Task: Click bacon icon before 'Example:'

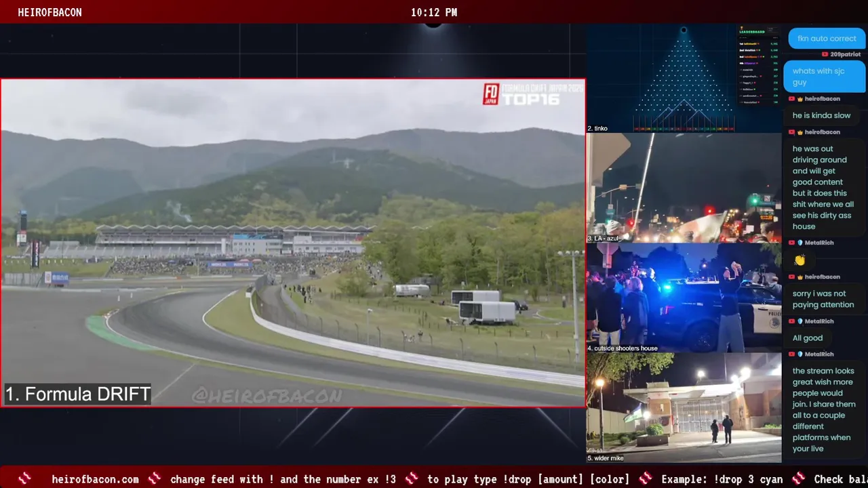Action: (646, 479)
